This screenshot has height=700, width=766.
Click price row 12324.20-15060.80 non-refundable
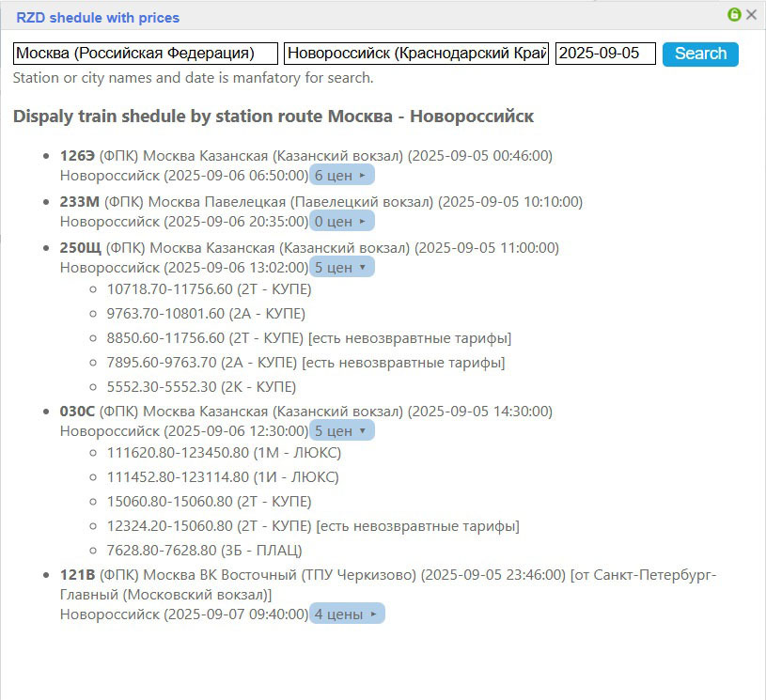313,526
